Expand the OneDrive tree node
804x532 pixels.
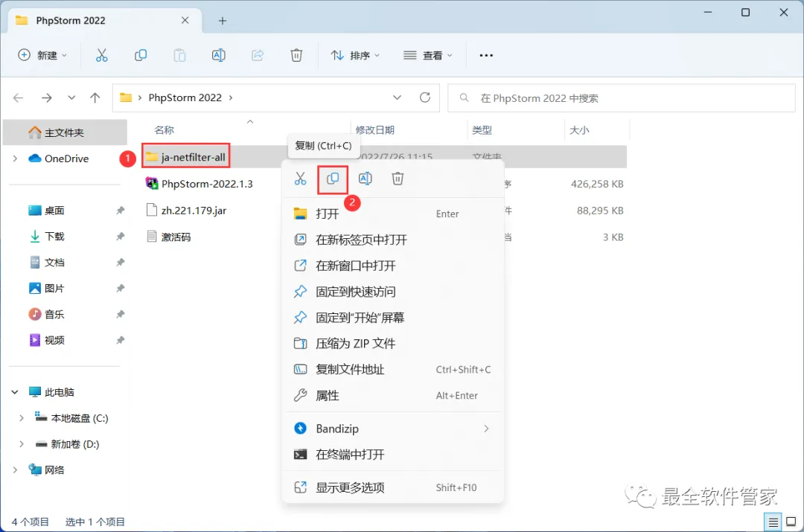pyautogui.click(x=15, y=159)
